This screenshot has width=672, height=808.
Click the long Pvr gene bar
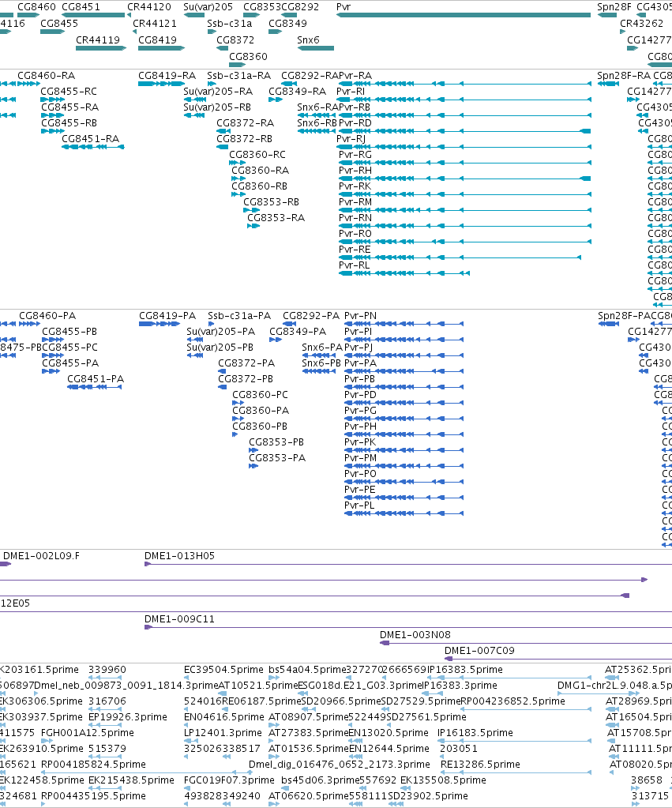[x=464, y=15]
